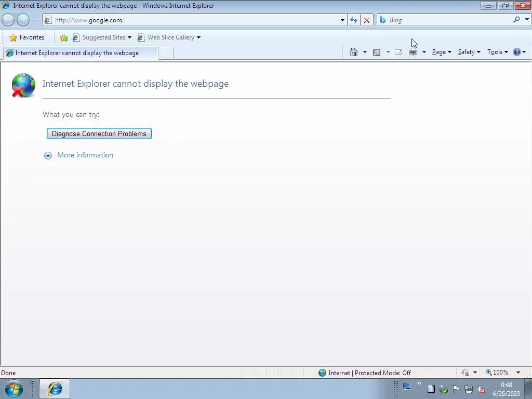Click 'Done' text in status bar

[8, 373]
